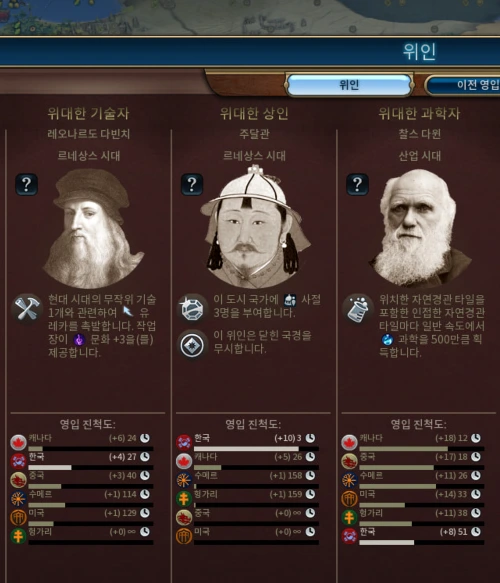Click the science flask ability icon
The image size is (500, 583).
(357, 308)
